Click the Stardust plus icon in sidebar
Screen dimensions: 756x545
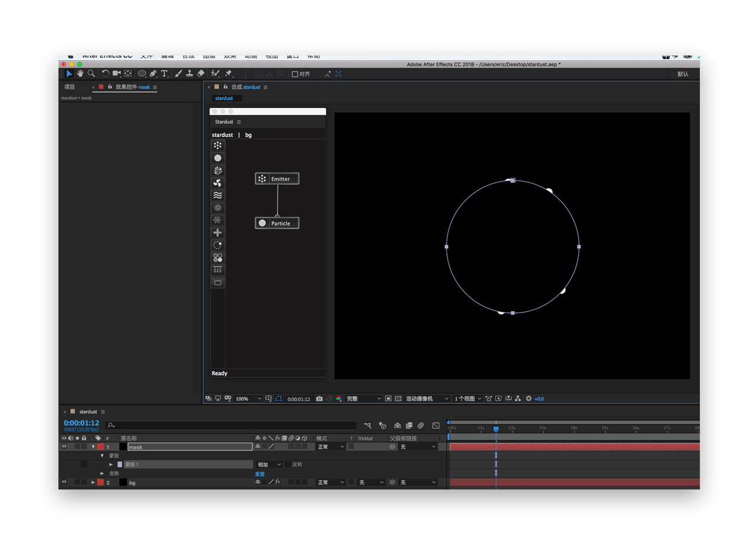click(x=218, y=233)
